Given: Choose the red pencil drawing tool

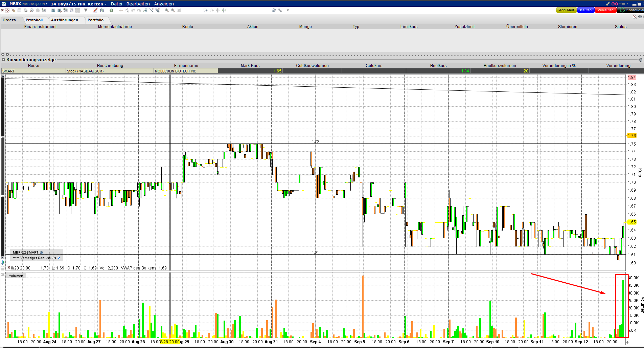Looking at the screenshot, I should pyautogui.click(x=95, y=10).
